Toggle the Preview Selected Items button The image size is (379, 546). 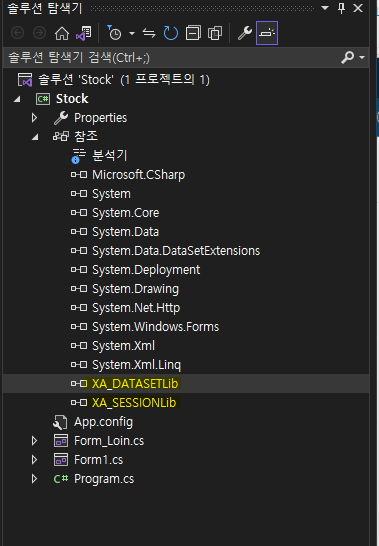pos(267,33)
